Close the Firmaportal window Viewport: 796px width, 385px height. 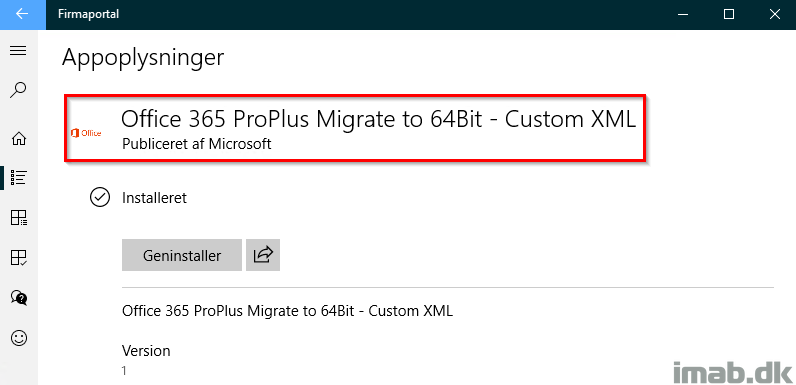pos(774,14)
